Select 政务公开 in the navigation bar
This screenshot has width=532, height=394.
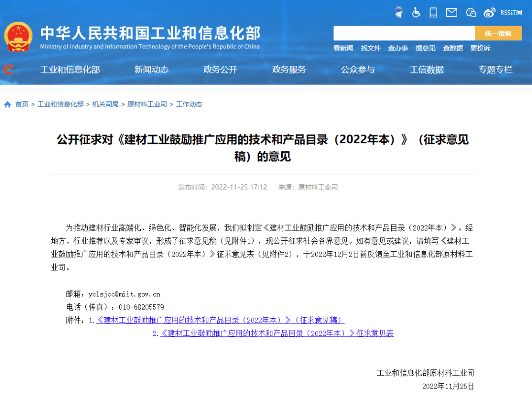point(220,70)
